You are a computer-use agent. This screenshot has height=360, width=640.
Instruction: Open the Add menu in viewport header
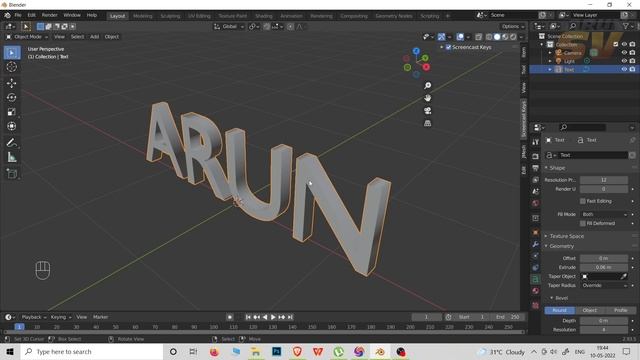point(94,37)
